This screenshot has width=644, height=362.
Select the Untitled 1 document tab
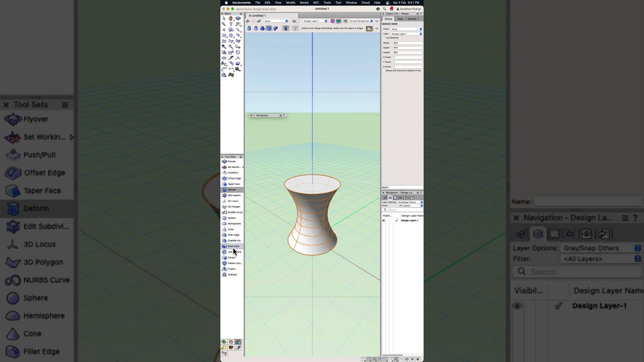258,16
